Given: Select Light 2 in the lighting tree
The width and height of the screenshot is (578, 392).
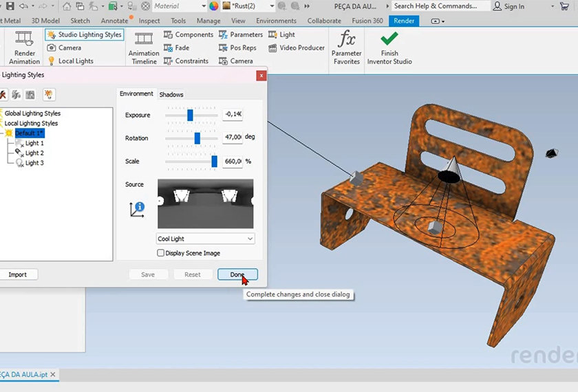Looking at the screenshot, I should (x=34, y=153).
